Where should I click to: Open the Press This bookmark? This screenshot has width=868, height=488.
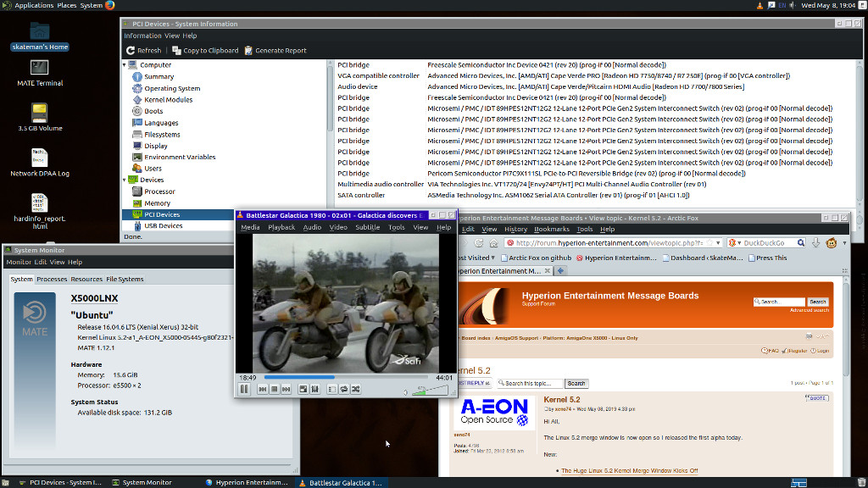coord(767,258)
